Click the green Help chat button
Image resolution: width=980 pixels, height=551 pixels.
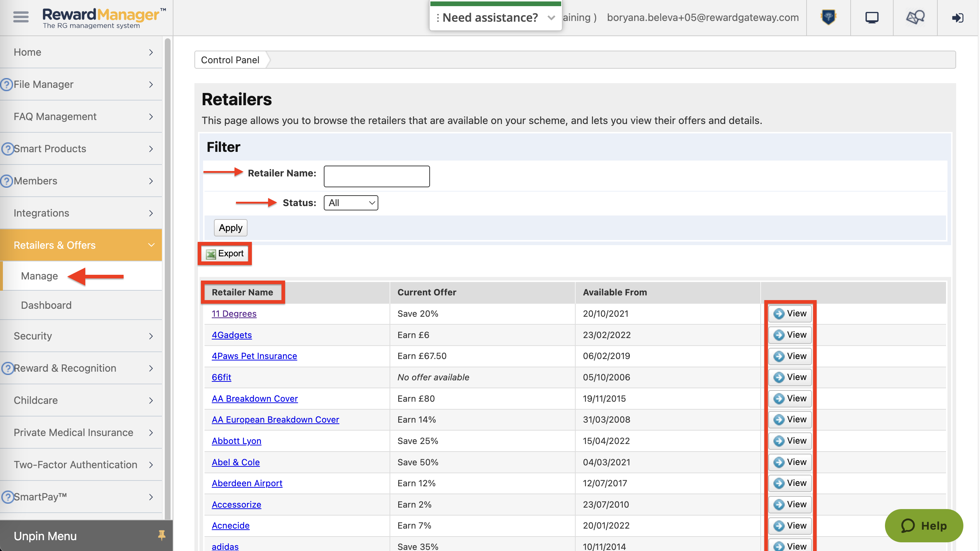coord(924,525)
